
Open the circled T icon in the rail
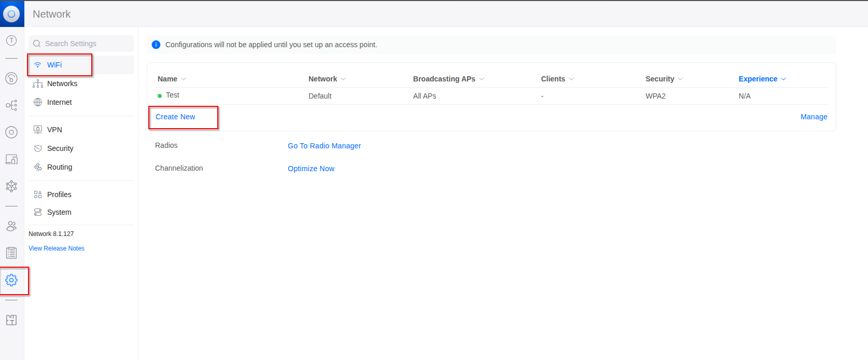click(11, 40)
